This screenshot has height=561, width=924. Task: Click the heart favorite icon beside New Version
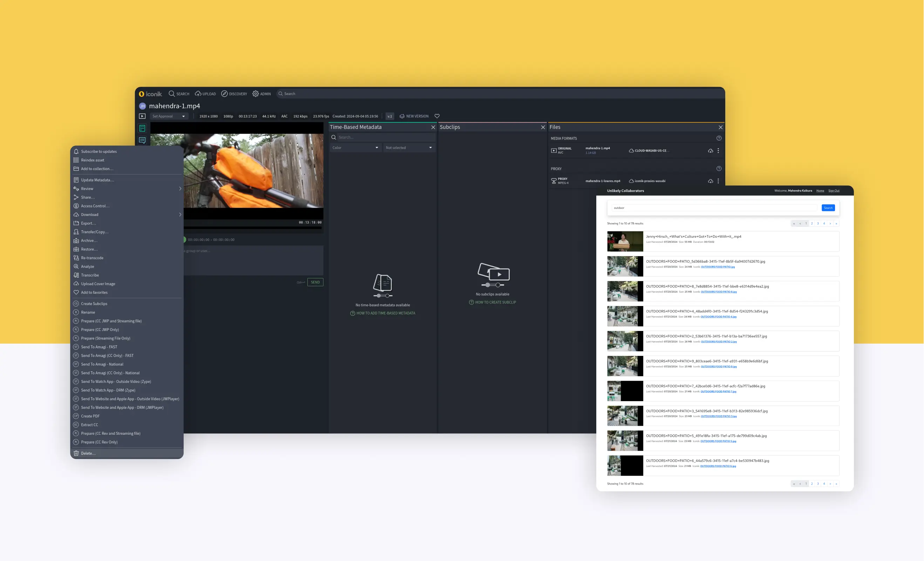437,116
